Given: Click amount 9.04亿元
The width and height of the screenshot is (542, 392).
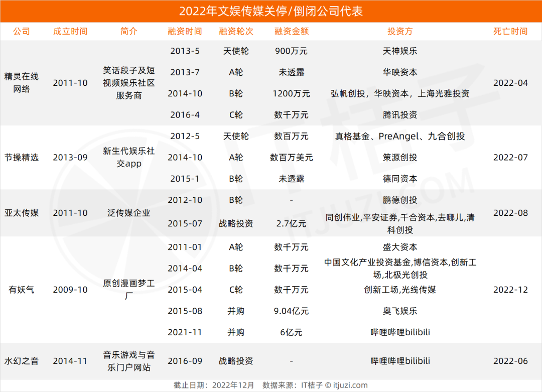Looking at the screenshot, I should coord(292,311).
